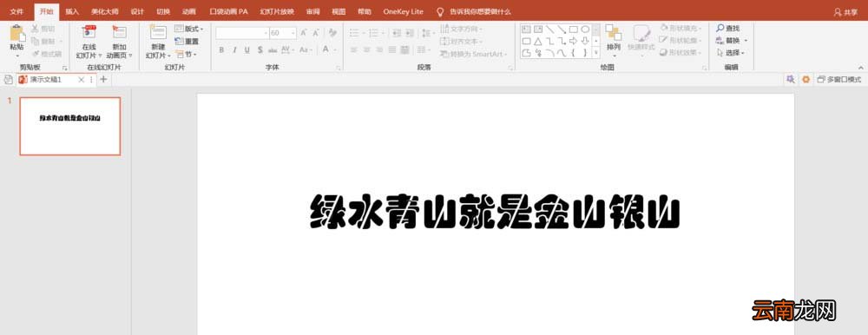Click the Clear Formatting icon
This screenshot has width=868, height=335.
(332, 33)
